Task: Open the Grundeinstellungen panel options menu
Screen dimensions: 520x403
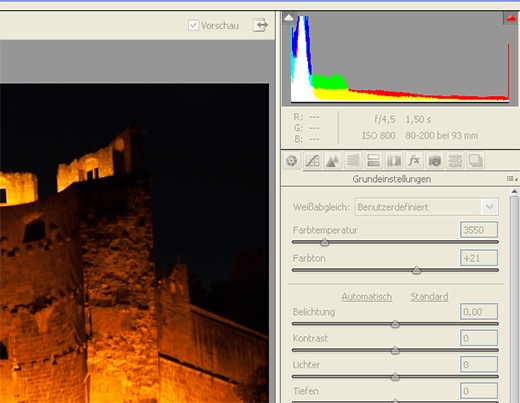Action: click(x=512, y=179)
